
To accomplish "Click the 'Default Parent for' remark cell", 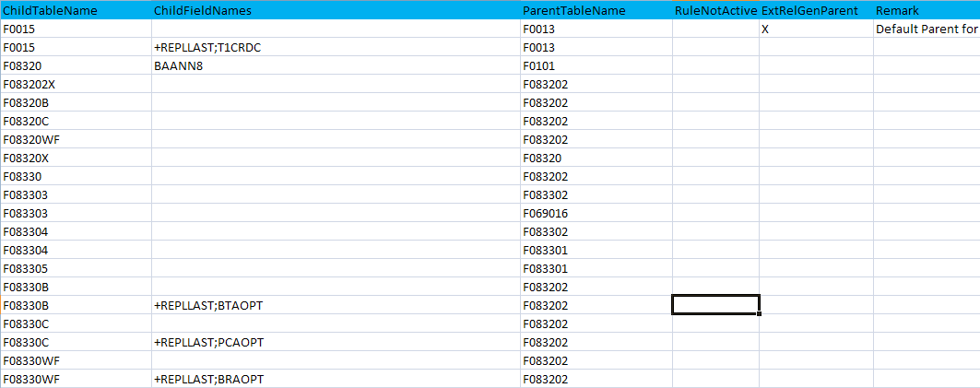I will pyautogui.click(x=926, y=29).
